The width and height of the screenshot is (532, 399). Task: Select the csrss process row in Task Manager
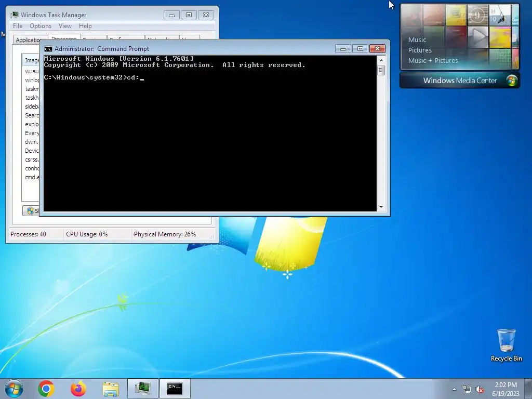pos(31,159)
